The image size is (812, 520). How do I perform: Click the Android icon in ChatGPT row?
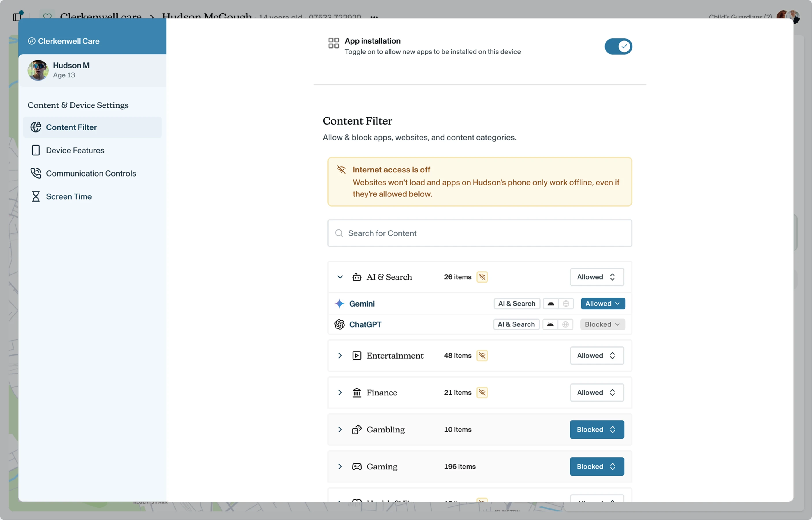coord(550,324)
